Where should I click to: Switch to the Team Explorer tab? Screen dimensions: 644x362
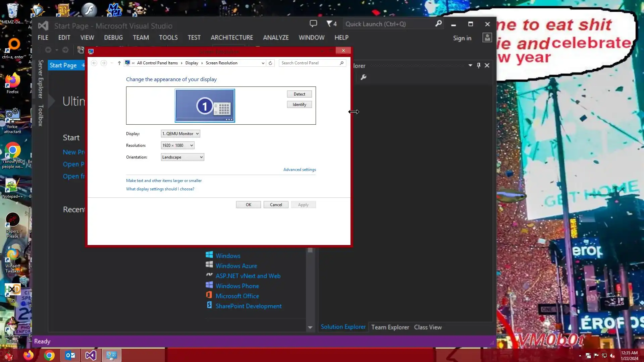tap(390, 327)
